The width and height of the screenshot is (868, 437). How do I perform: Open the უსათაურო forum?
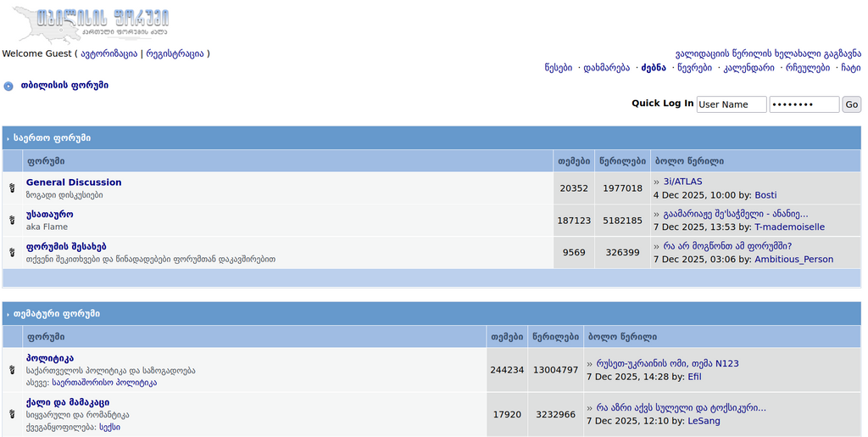pyautogui.click(x=49, y=215)
